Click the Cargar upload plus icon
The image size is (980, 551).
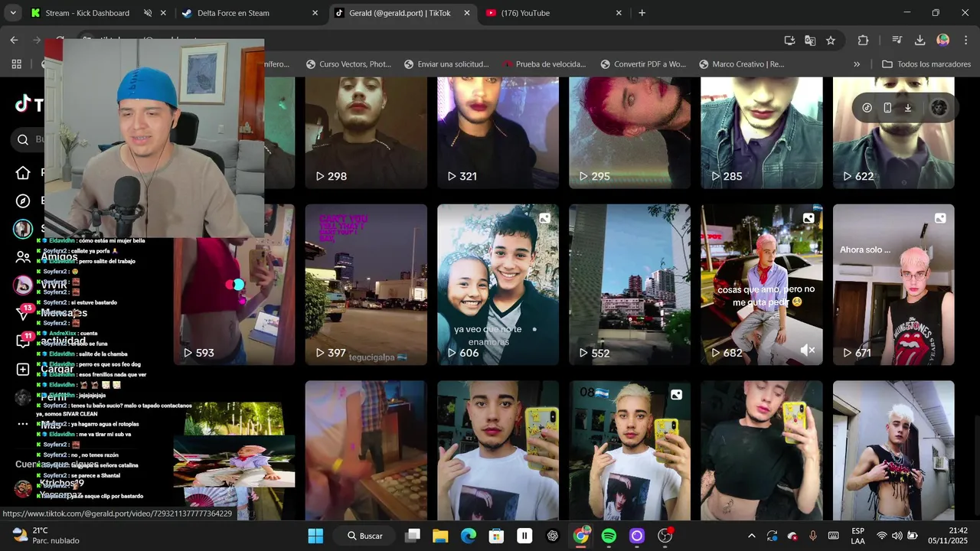tap(23, 369)
